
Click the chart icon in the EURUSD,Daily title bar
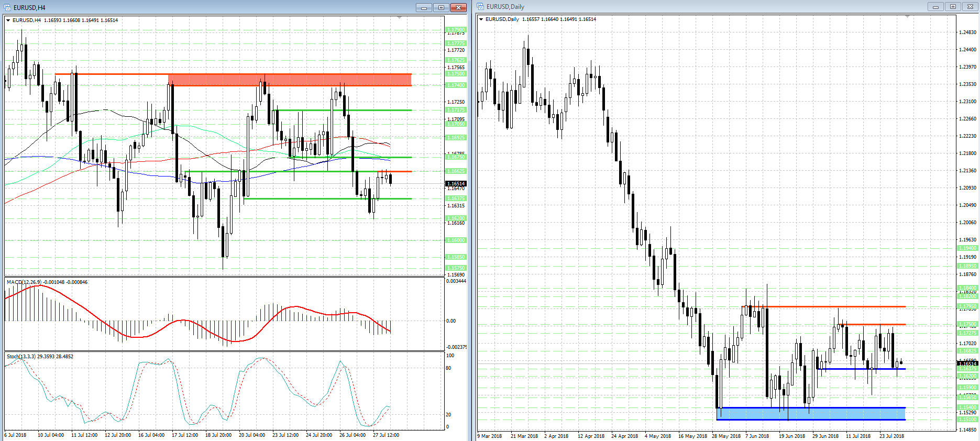point(480,6)
